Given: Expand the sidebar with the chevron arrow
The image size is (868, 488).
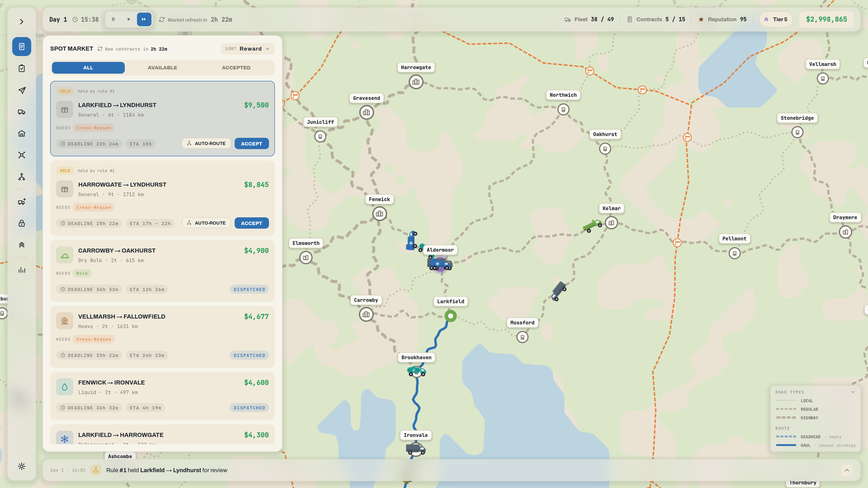Looking at the screenshot, I should coord(21,22).
